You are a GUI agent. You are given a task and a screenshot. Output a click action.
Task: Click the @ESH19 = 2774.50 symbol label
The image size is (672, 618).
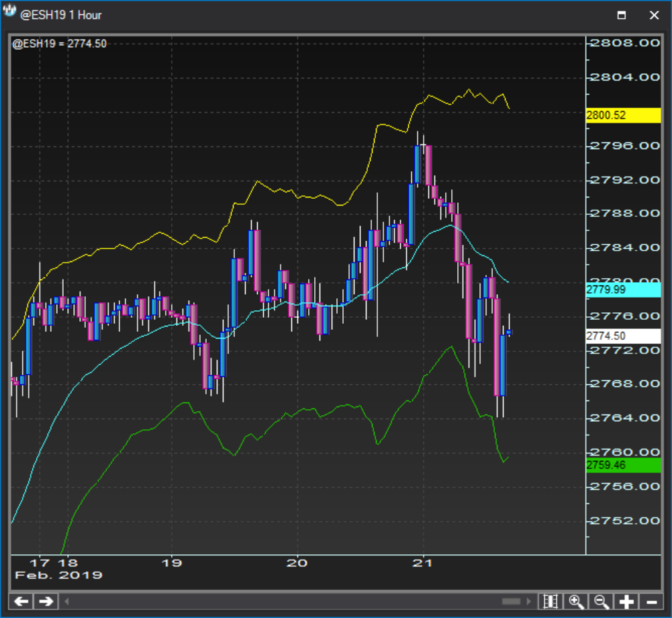[59, 44]
